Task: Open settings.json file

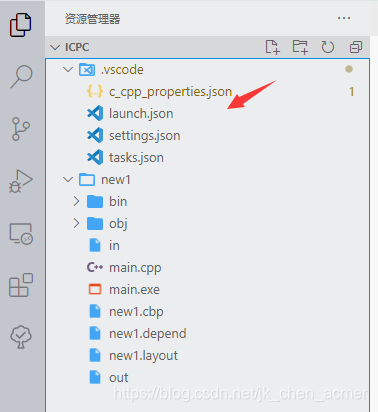Action: (x=145, y=136)
